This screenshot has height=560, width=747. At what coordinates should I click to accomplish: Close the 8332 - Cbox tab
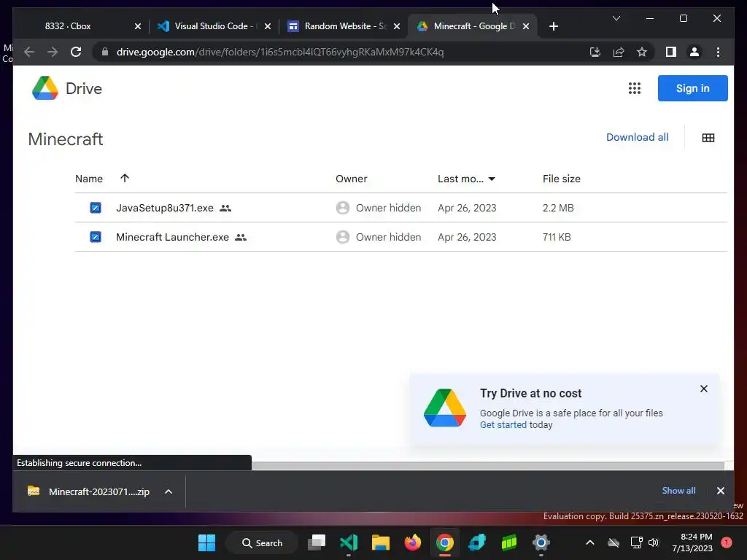138,26
